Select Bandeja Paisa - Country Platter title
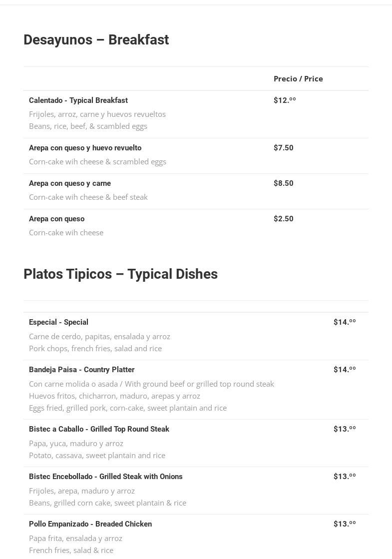 (x=81, y=370)
